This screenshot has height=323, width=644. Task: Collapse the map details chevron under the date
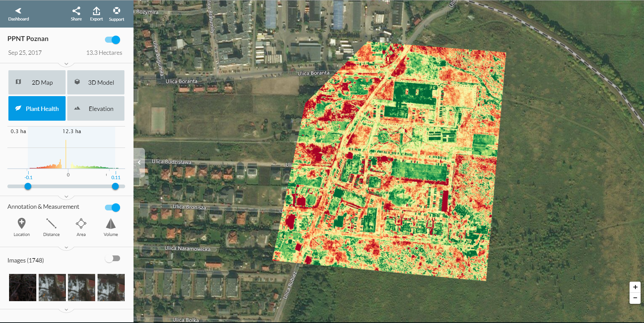pyautogui.click(x=66, y=64)
